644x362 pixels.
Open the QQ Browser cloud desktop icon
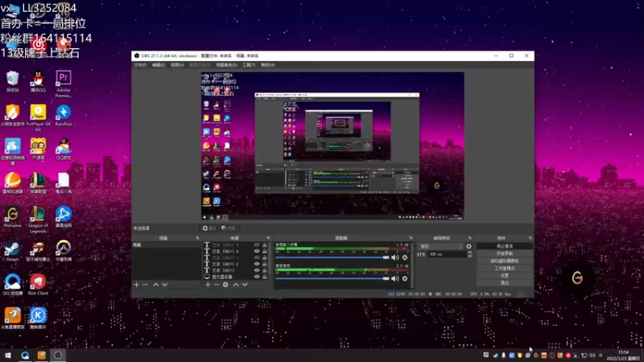[12, 285]
